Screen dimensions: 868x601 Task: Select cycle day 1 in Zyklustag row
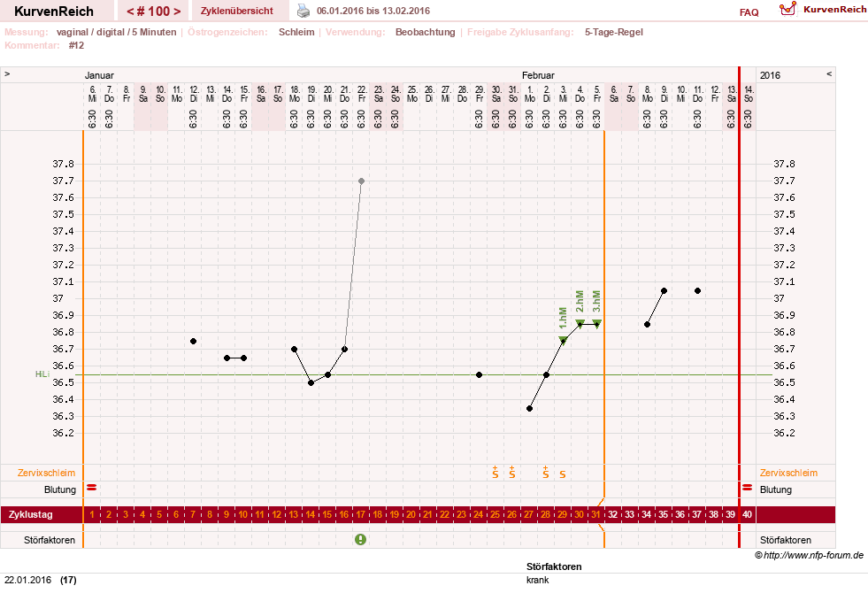coord(92,514)
